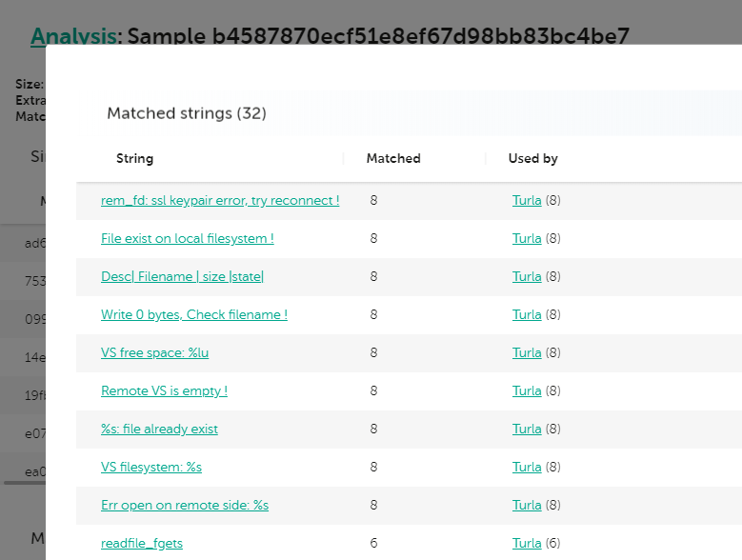Open the Analysis breadcrumb link
This screenshot has height=560, width=742.
pos(72,36)
